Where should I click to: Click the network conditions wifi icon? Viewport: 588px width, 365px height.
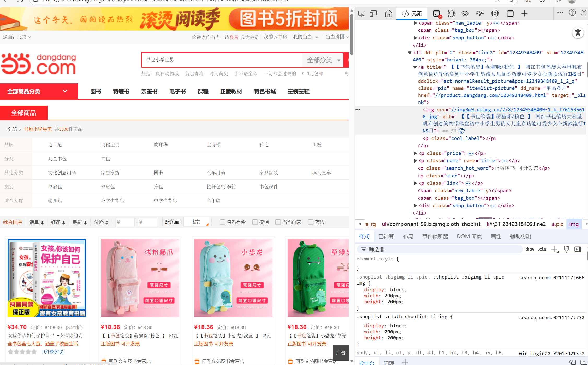pos(465,13)
